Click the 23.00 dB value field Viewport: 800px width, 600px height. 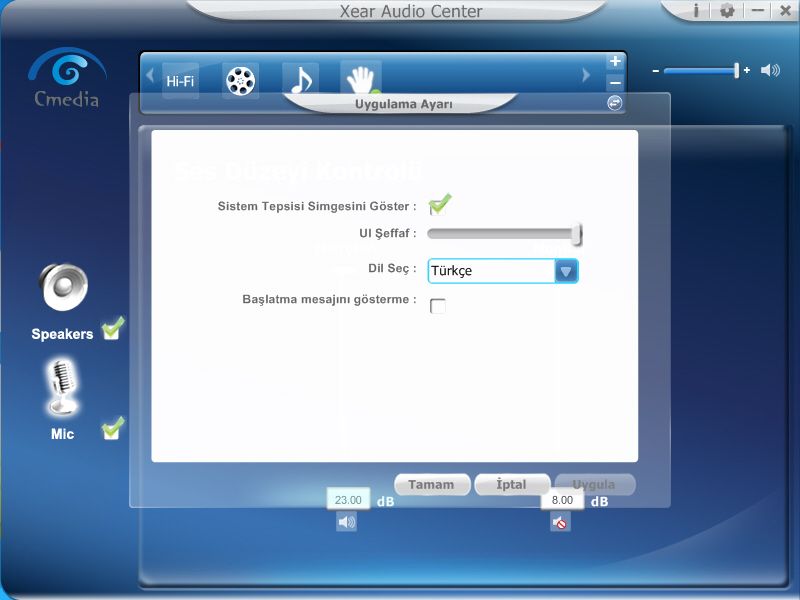[x=348, y=499]
